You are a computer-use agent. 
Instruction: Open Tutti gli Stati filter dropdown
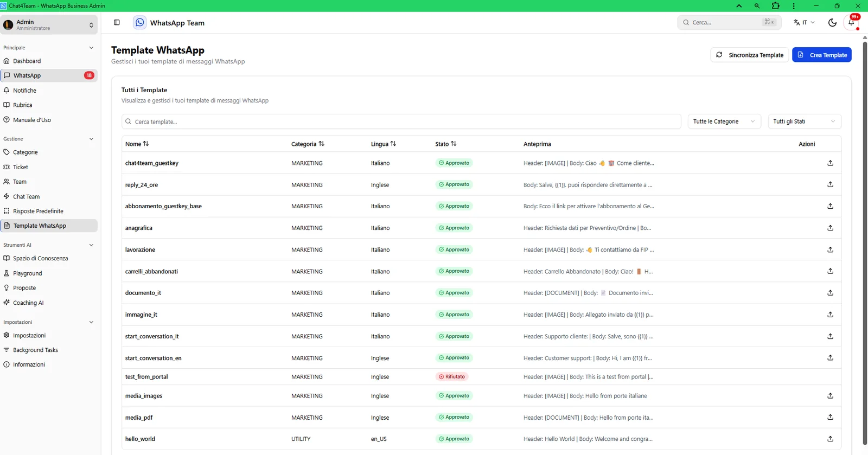point(805,121)
